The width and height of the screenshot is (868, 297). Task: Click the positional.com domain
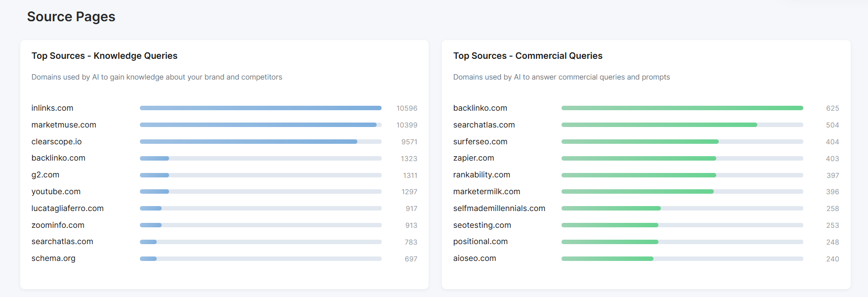[480, 242]
